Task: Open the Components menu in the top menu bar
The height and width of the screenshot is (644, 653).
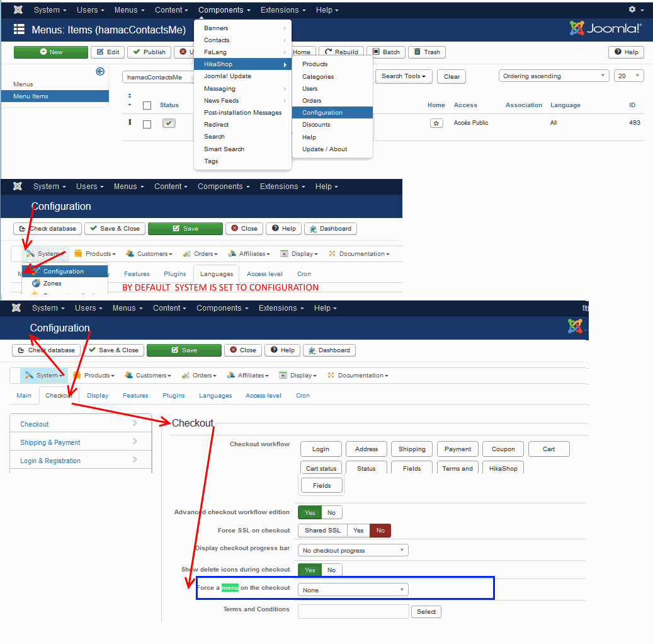Action: pos(224,9)
